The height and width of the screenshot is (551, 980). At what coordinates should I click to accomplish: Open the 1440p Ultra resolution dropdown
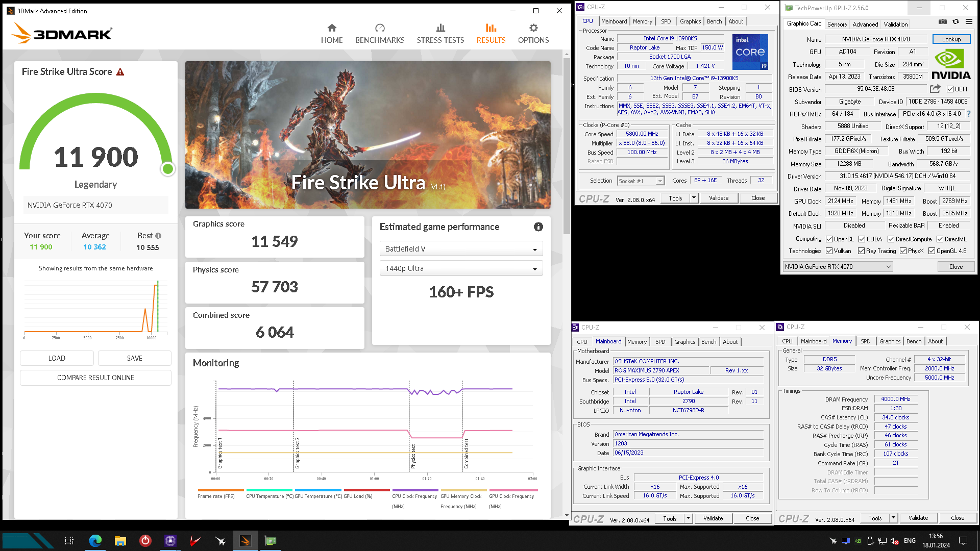[461, 268]
